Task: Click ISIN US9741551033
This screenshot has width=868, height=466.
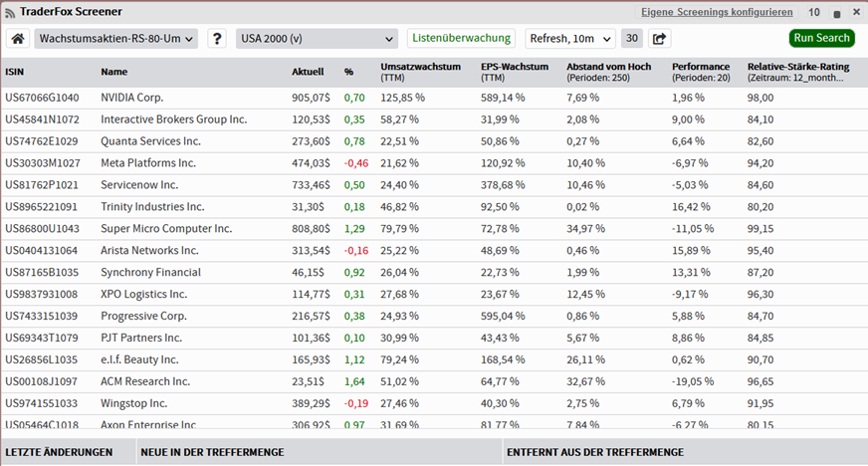Action: click(x=42, y=403)
